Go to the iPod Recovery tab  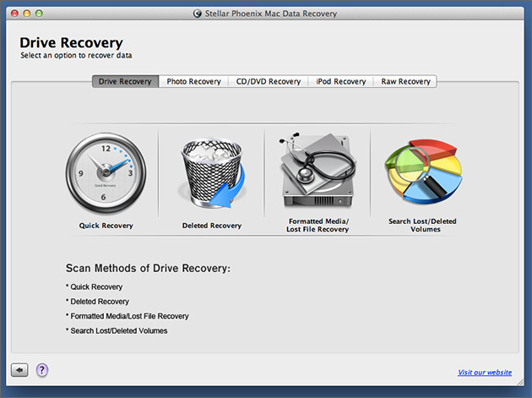coord(341,82)
